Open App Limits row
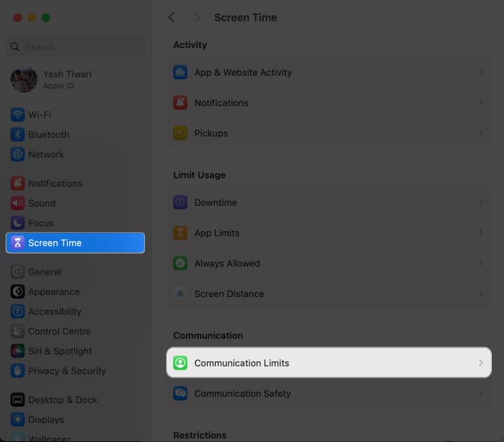This screenshot has width=504, height=442. 329,233
